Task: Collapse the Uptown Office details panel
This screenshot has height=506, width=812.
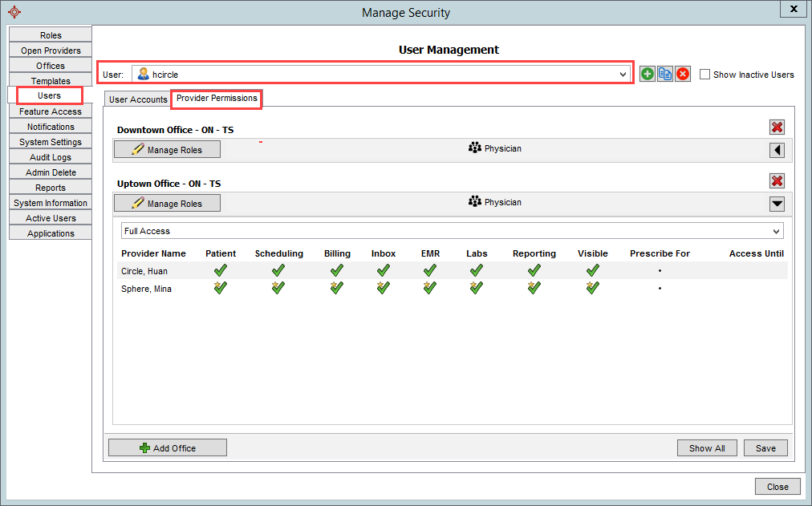Action: coord(776,204)
